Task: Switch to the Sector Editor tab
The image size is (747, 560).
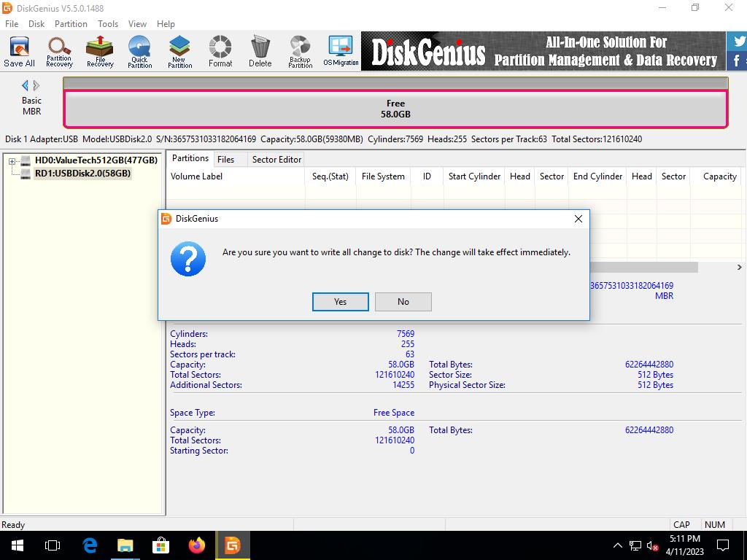Action: pyautogui.click(x=276, y=159)
